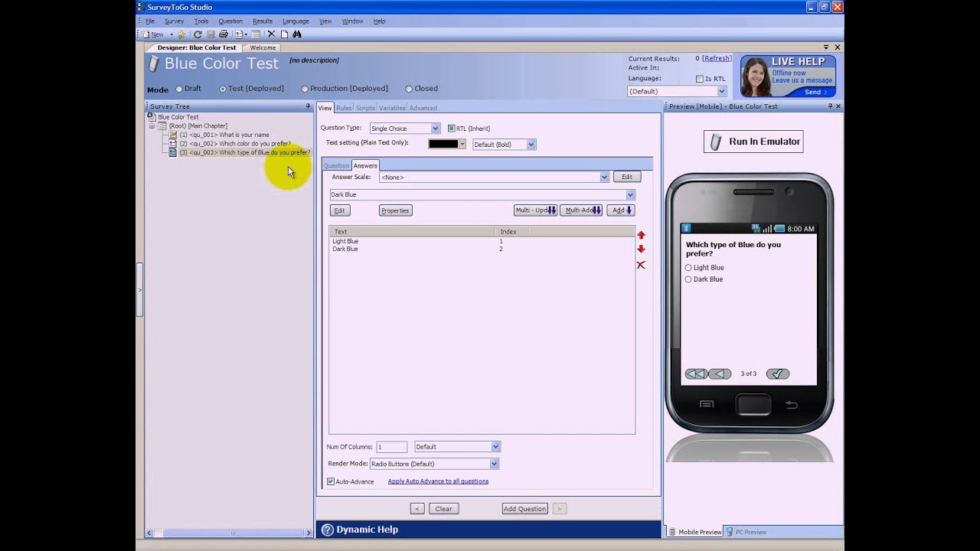Click the Survey Tree horizontal scrollbar
The width and height of the screenshot is (980, 551).
pyautogui.click(x=229, y=533)
